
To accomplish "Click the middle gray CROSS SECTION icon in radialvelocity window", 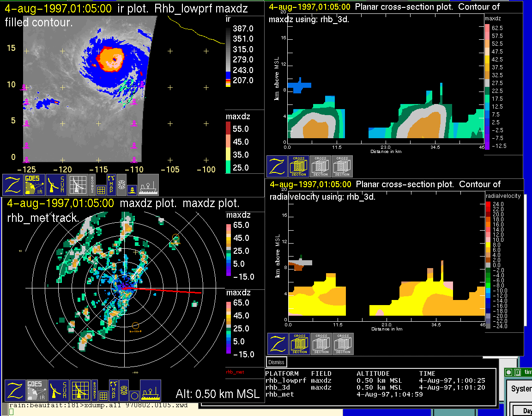I will (321, 344).
